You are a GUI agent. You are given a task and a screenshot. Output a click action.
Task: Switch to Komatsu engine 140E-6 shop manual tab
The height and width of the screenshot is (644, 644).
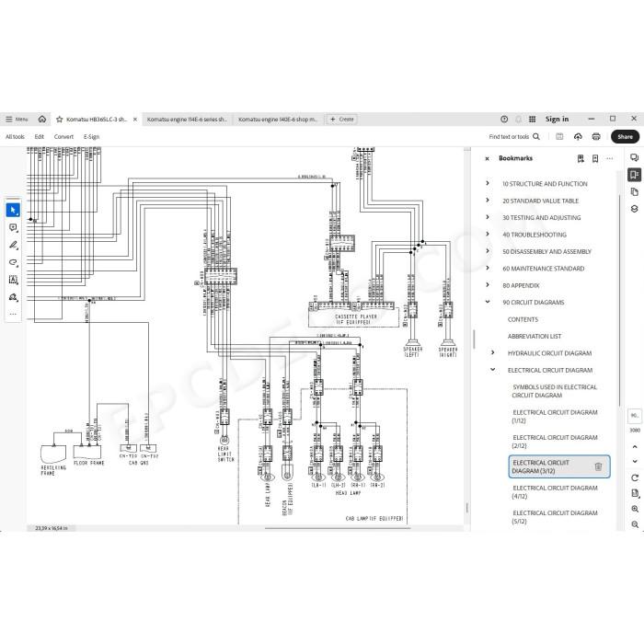tap(278, 119)
